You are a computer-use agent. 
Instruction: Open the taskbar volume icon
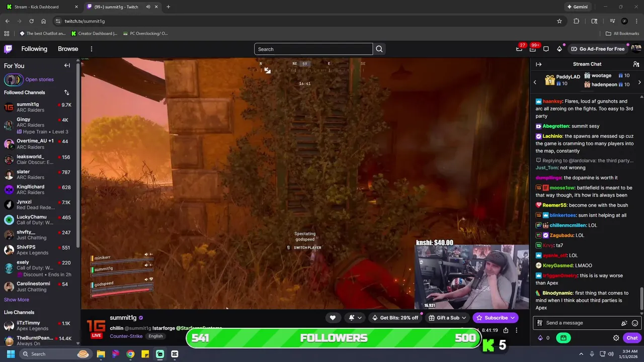610,354
